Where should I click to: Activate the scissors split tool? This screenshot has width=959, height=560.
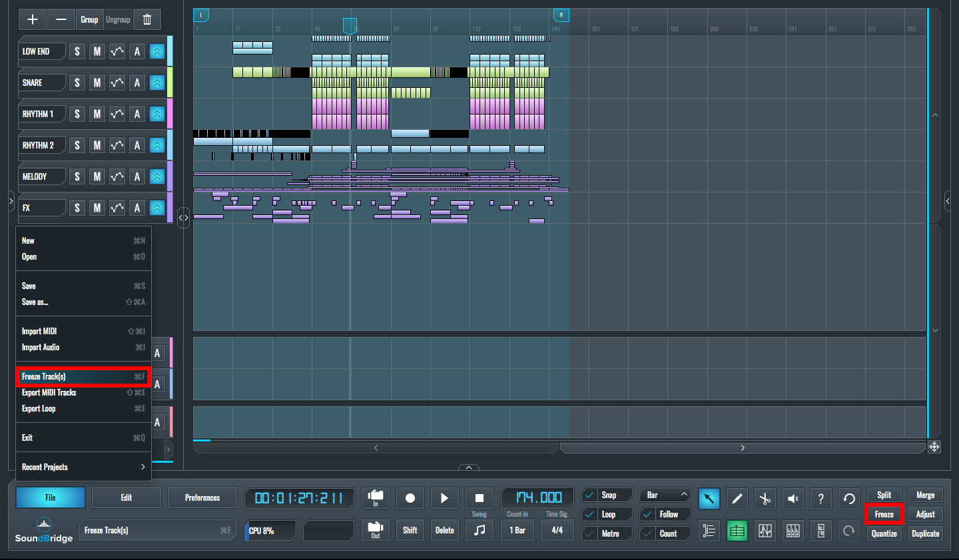click(x=765, y=498)
